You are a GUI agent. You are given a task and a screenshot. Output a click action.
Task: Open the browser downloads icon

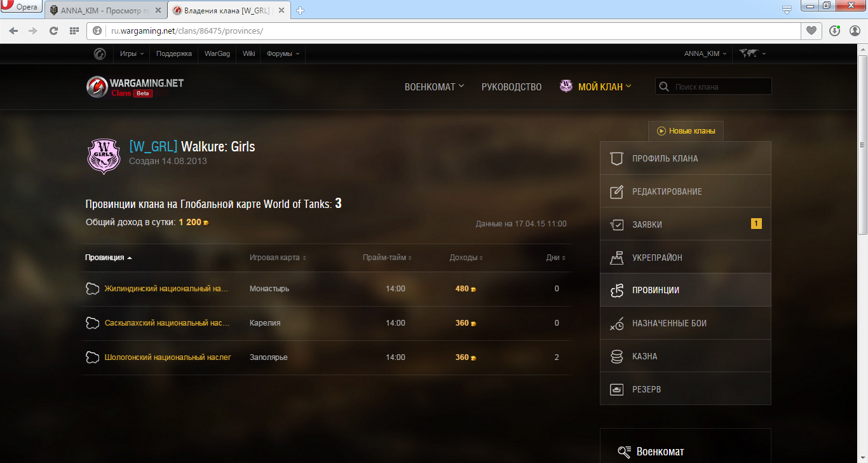coord(834,31)
